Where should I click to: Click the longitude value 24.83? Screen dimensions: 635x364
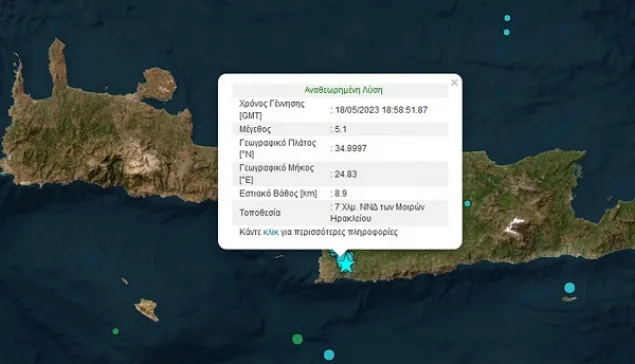(x=346, y=174)
